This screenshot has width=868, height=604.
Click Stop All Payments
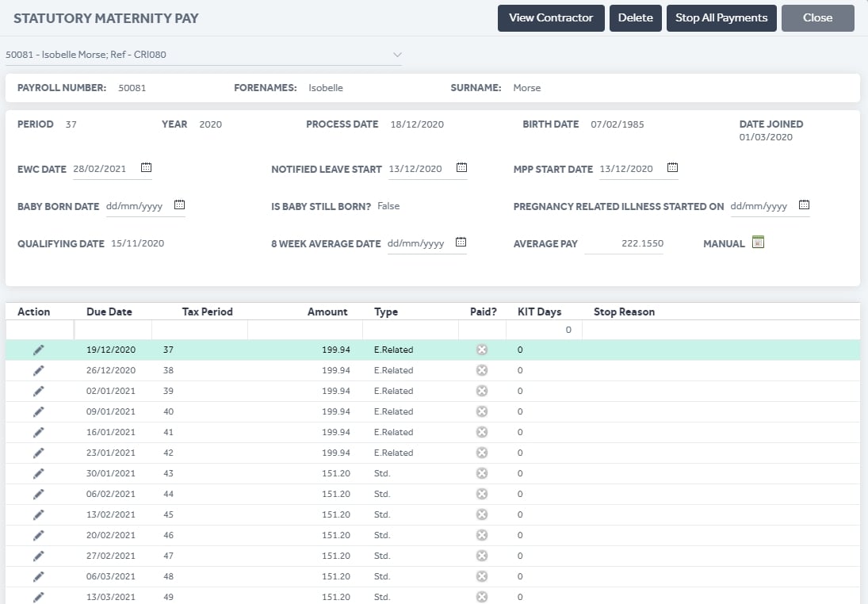tap(721, 18)
